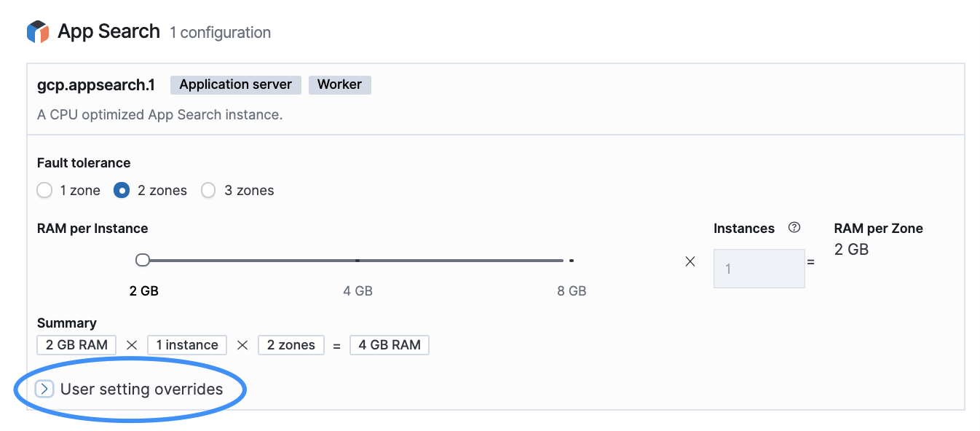
Task: Click the App Search logo icon
Action: coord(37,32)
